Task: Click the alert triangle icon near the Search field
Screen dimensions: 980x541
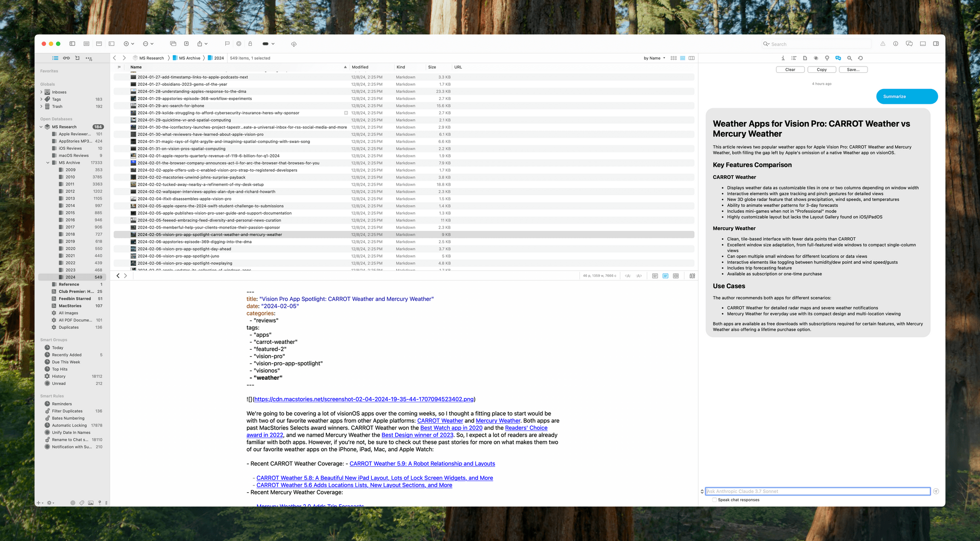Action: pos(883,44)
